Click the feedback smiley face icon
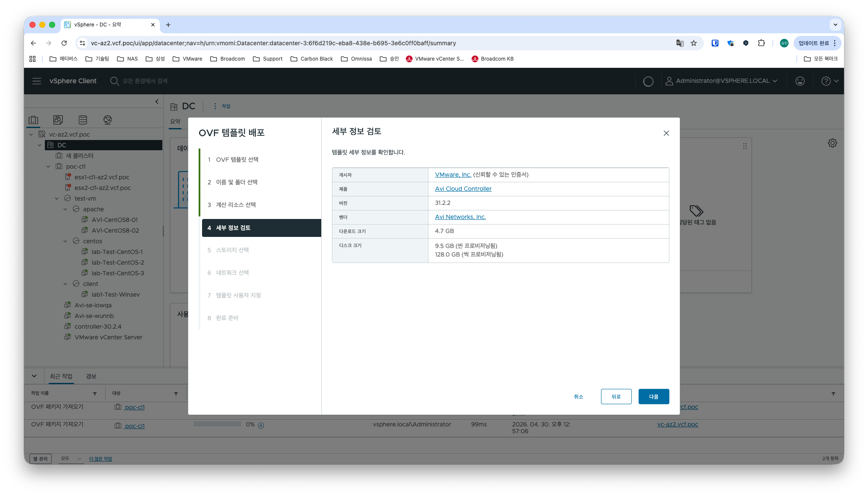The height and width of the screenshot is (496, 868). (x=800, y=81)
